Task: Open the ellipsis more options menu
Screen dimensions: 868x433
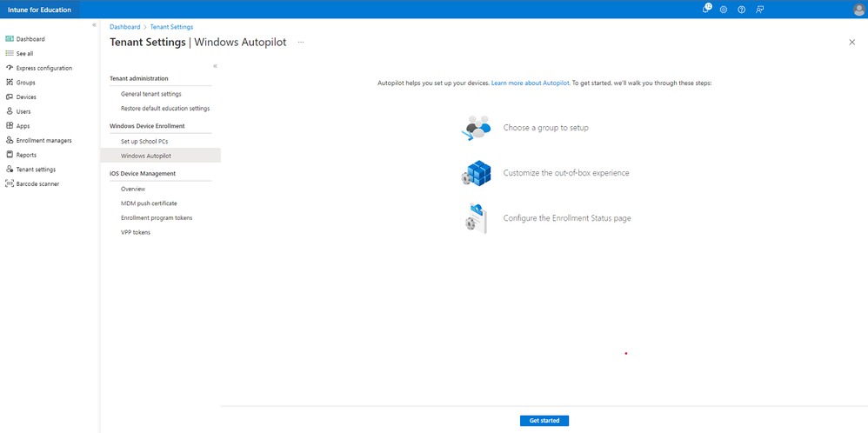Action: (x=301, y=42)
